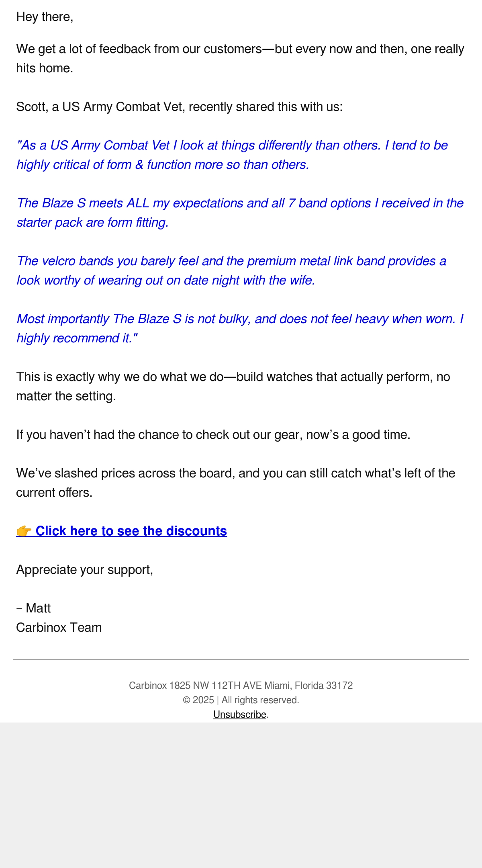The height and width of the screenshot is (868, 482).
Task: Click the Carbinox Miami, Florida address line
Action: click(241, 685)
